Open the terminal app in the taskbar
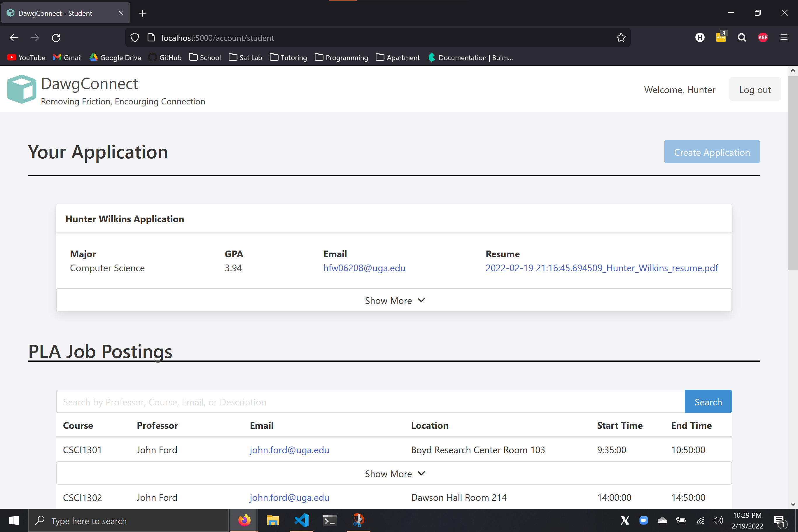 (x=330, y=520)
